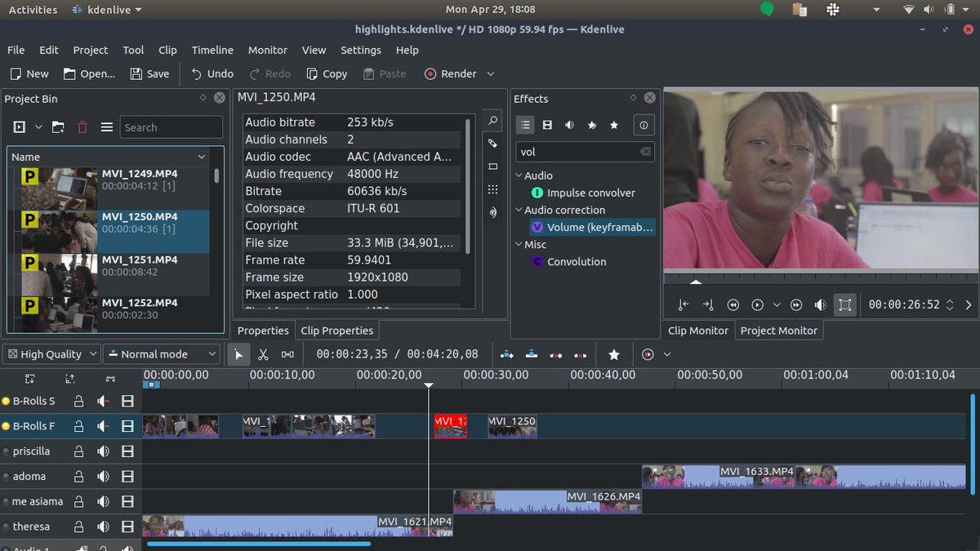Collapse the Audio correction category

519,210
